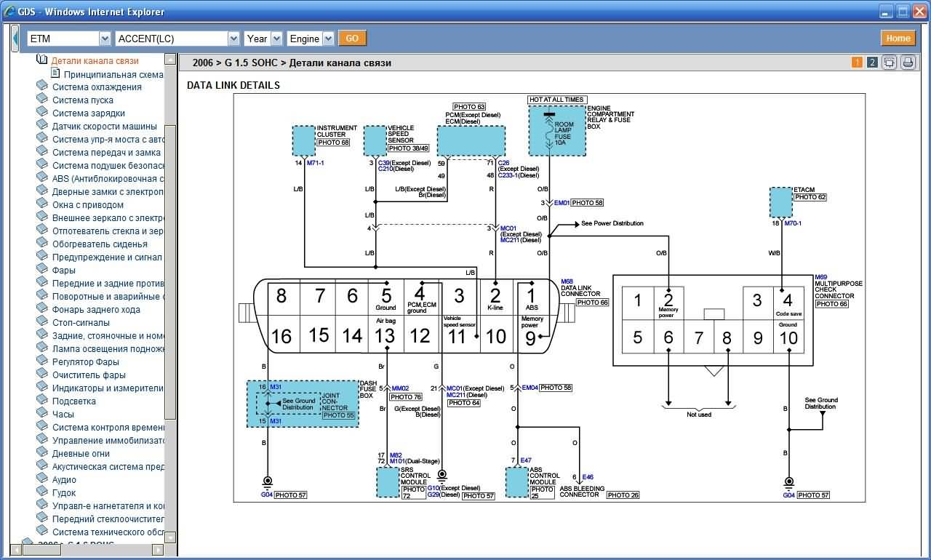
Task: Click the M70-1 connector link
Action: [x=793, y=224]
